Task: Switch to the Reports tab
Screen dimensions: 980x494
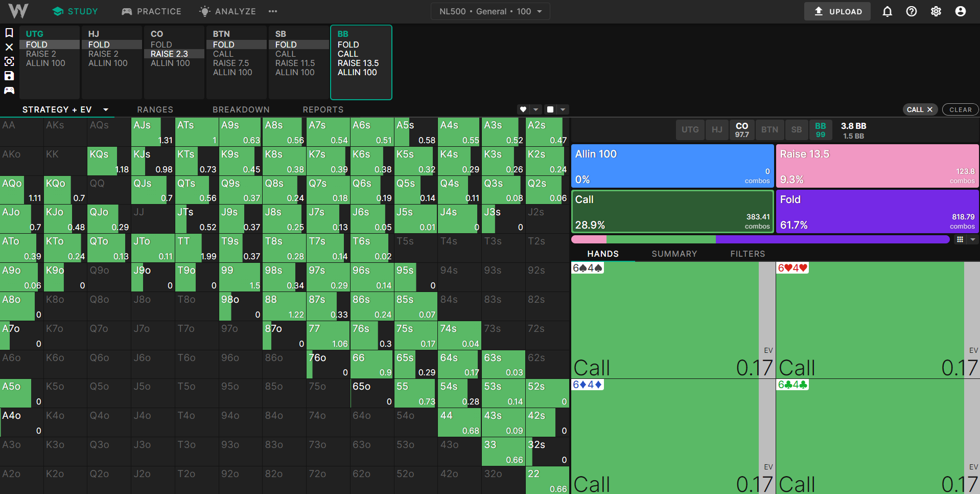Action: [323, 109]
